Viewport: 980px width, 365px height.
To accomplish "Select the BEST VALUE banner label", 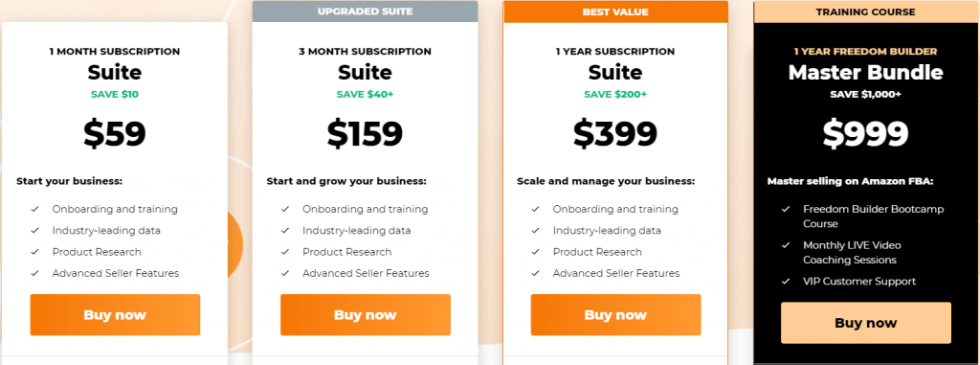I will tap(615, 11).
